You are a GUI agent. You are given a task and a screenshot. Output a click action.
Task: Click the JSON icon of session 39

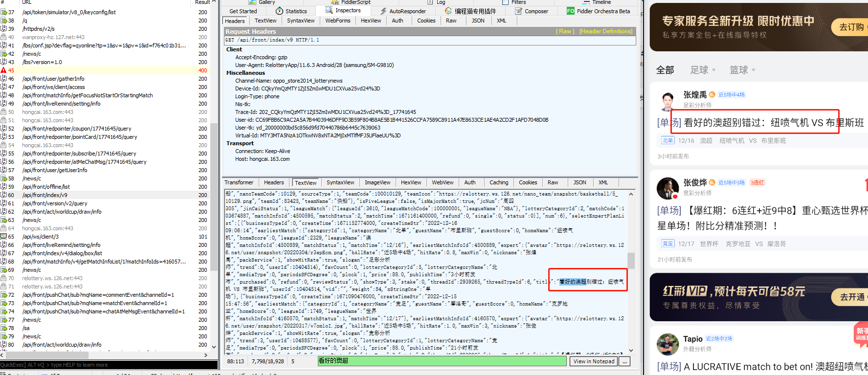tap(3, 29)
